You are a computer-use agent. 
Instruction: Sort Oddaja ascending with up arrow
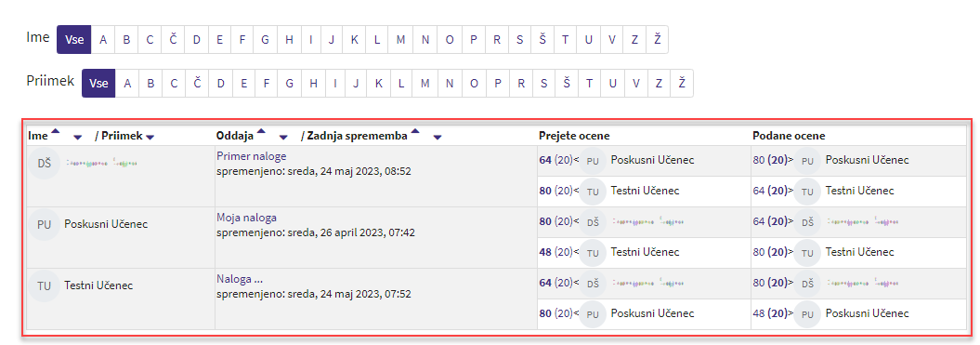261,131
